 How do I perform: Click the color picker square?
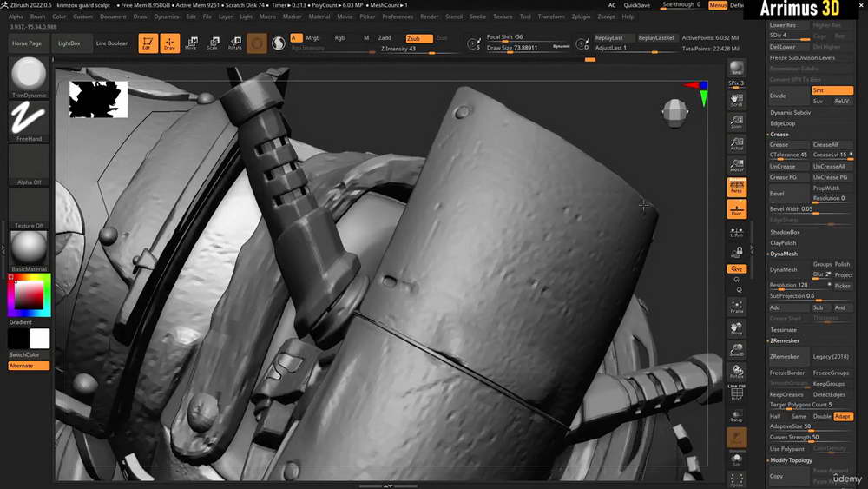(29, 295)
